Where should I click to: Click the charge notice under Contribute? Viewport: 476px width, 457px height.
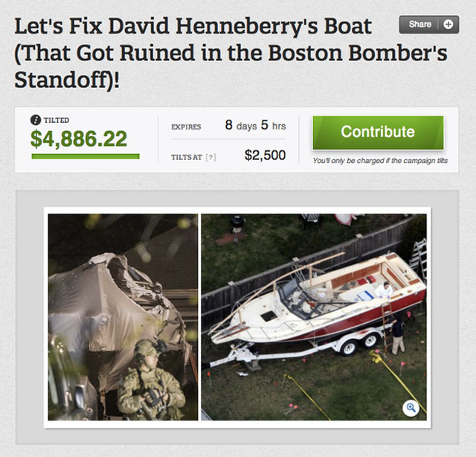380,161
